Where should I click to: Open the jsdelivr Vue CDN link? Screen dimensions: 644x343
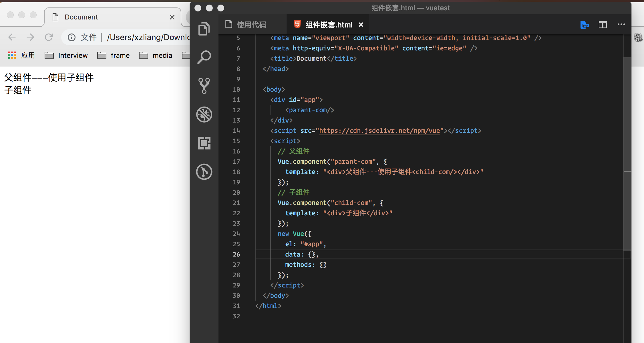[379, 131]
